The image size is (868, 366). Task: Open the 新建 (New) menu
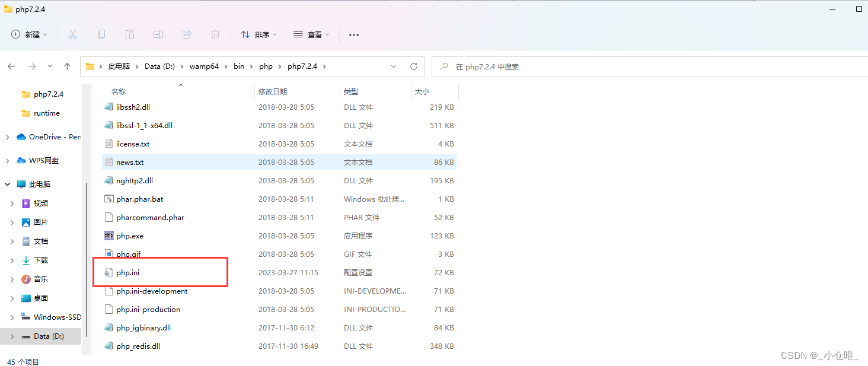coord(28,34)
